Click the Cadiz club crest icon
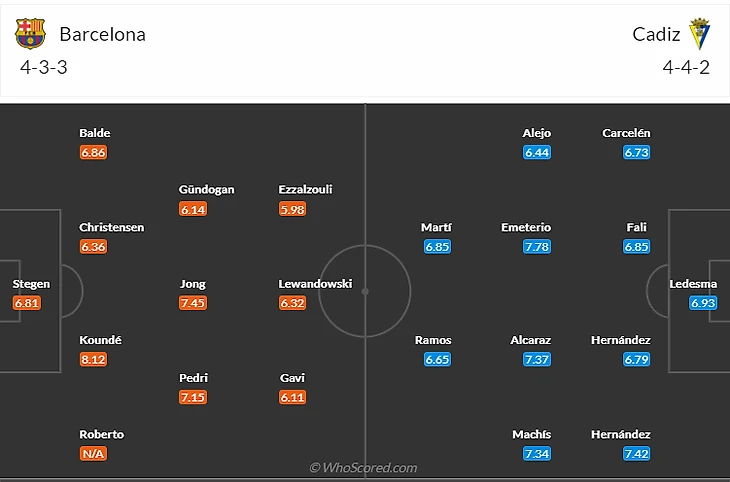The width and height of the screenshot is (730, 482). point(700,34)
